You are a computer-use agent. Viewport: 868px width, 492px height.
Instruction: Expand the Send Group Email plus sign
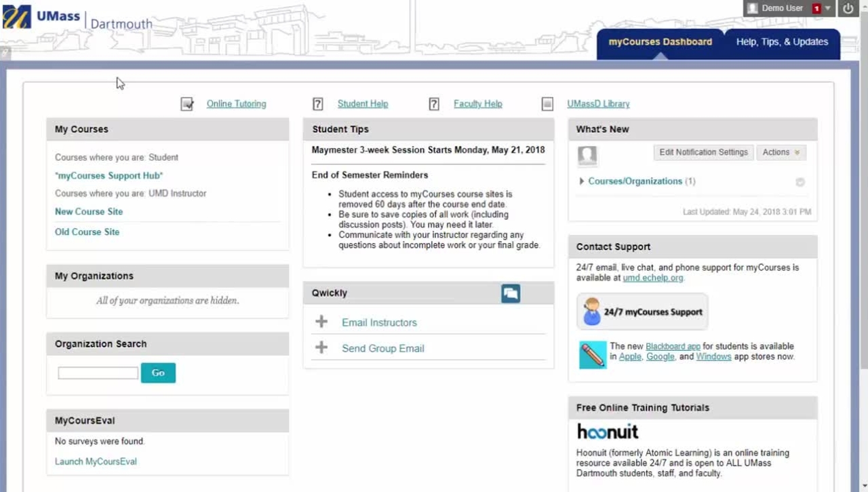[321, 347]
